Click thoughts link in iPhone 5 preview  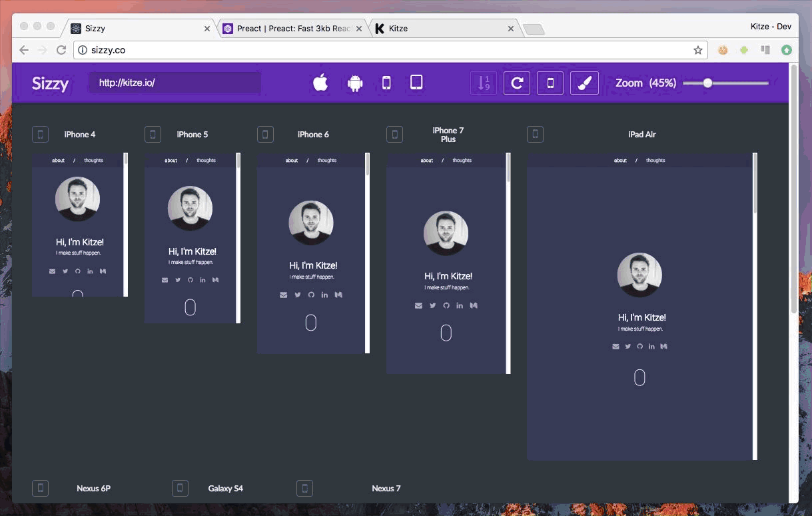[x=206, y=161]
